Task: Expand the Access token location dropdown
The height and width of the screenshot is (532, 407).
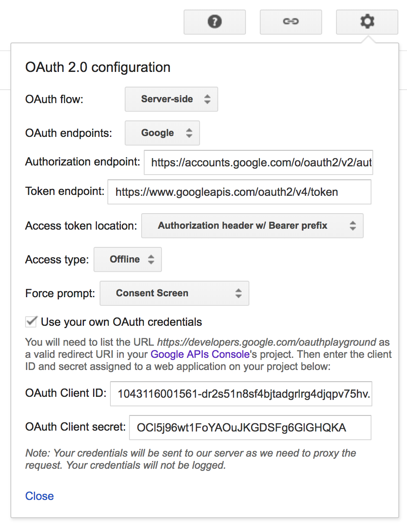Action: pos(252,226)
